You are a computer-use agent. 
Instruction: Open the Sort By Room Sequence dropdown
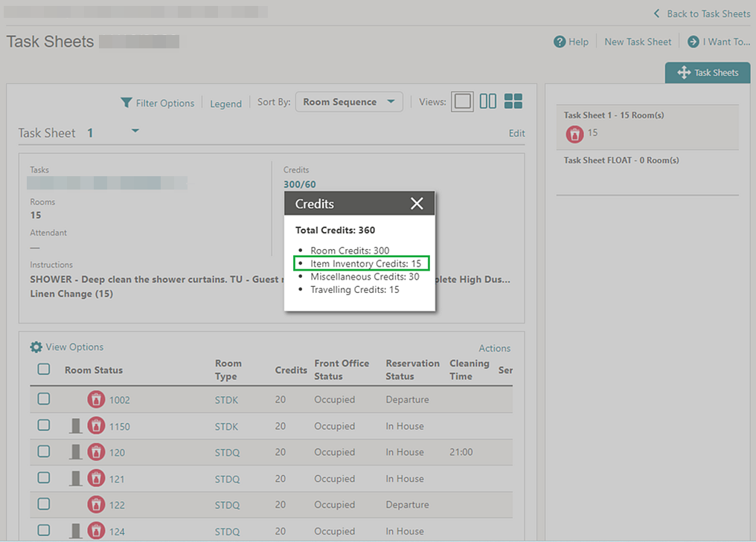349,102
